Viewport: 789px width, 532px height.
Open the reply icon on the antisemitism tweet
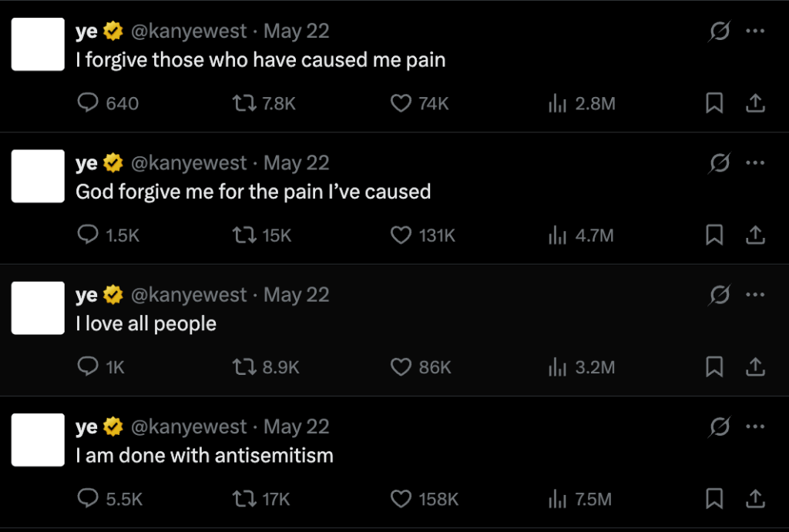[x=87, y=499]
